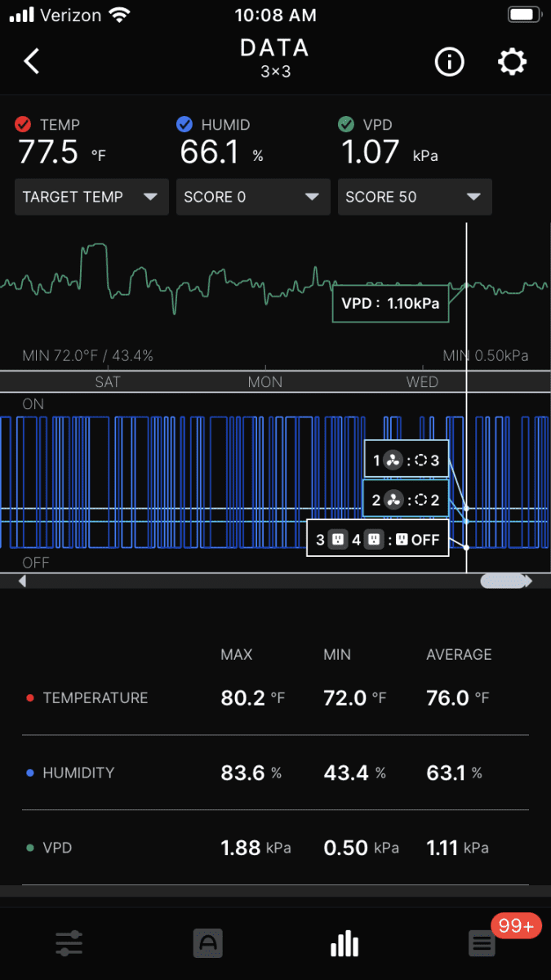Screen dimensions: 551x980
Task: Go back with the left chevron
Action: 31,61
